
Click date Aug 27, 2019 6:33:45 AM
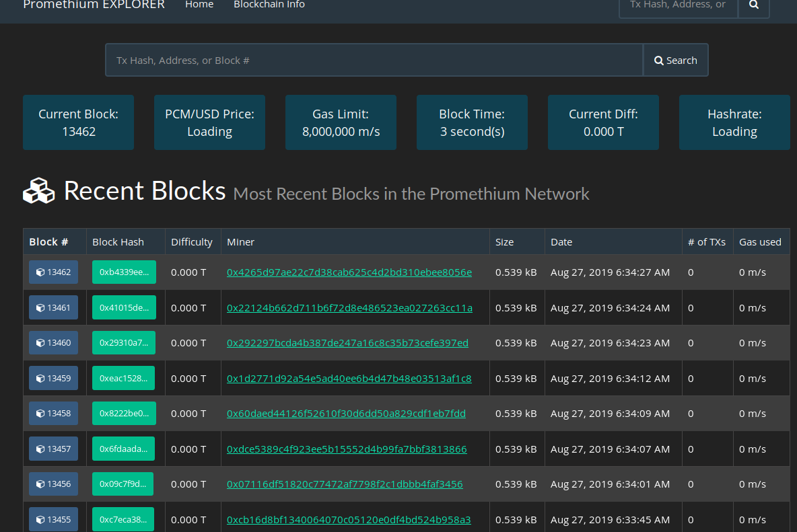(610, 519)
